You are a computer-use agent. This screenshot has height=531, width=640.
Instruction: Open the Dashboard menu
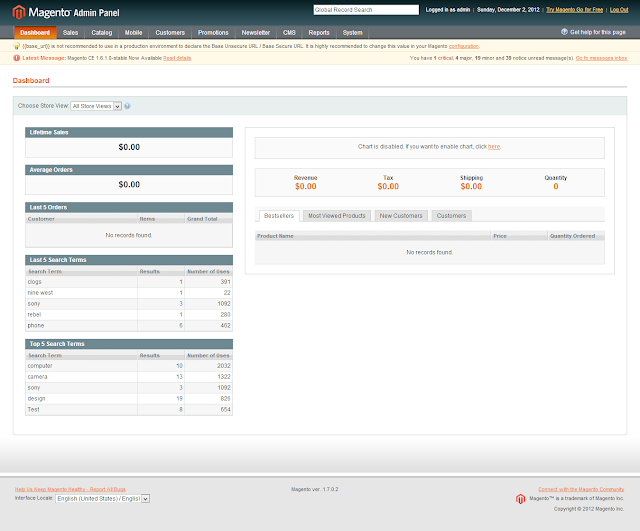click(x=35, y=33)
